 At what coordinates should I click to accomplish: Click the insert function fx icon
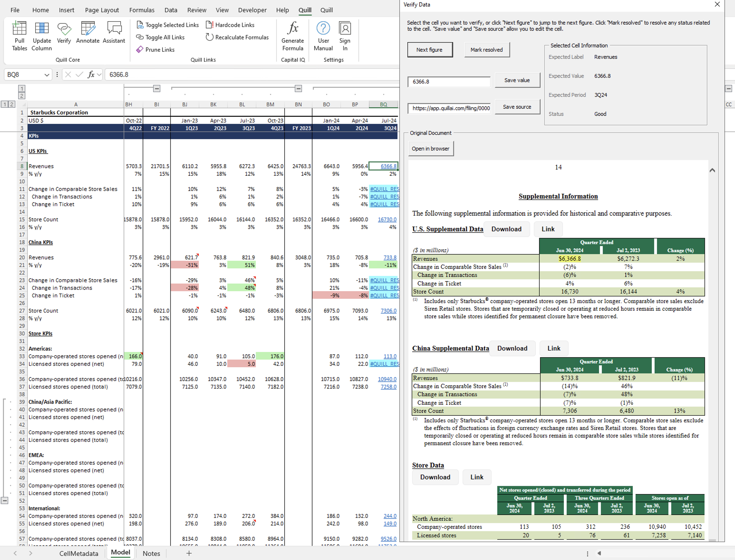point(91,75)
